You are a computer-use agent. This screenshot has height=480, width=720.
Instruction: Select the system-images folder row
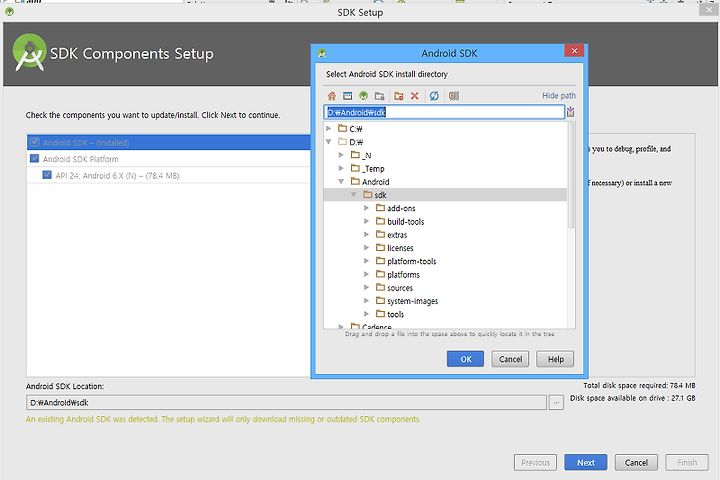(x=445, y=301)
